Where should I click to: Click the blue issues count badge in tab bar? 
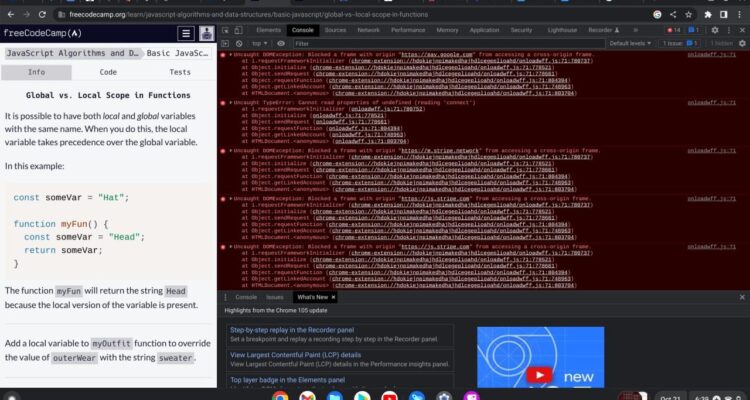[693, 30]
